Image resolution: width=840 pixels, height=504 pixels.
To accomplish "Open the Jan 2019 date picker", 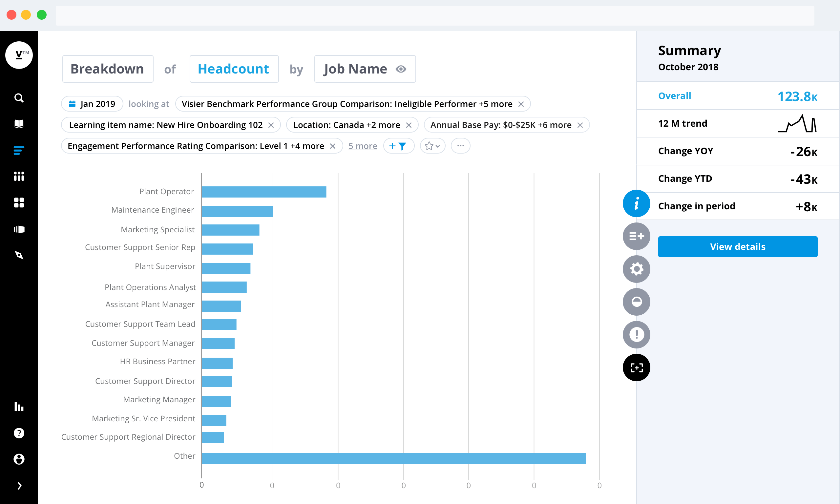I will click(92, 104).
